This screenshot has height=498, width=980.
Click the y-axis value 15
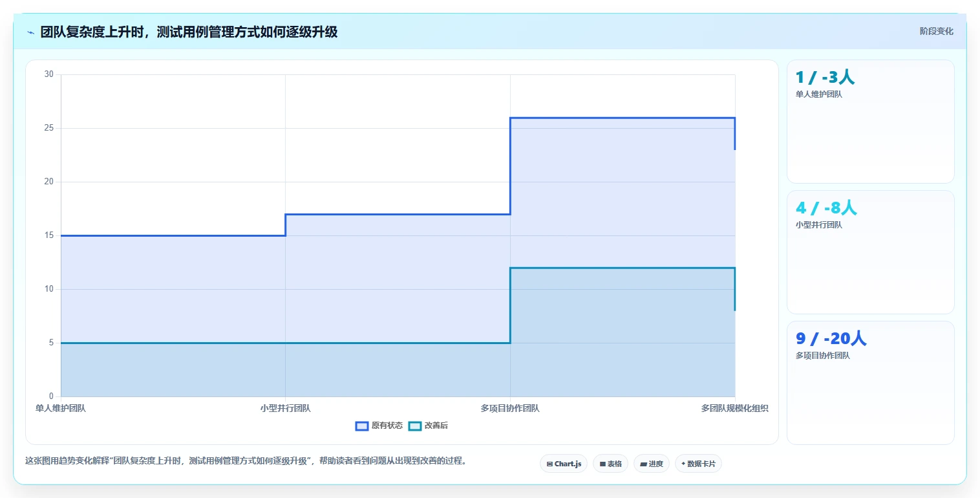click(49, 235)
